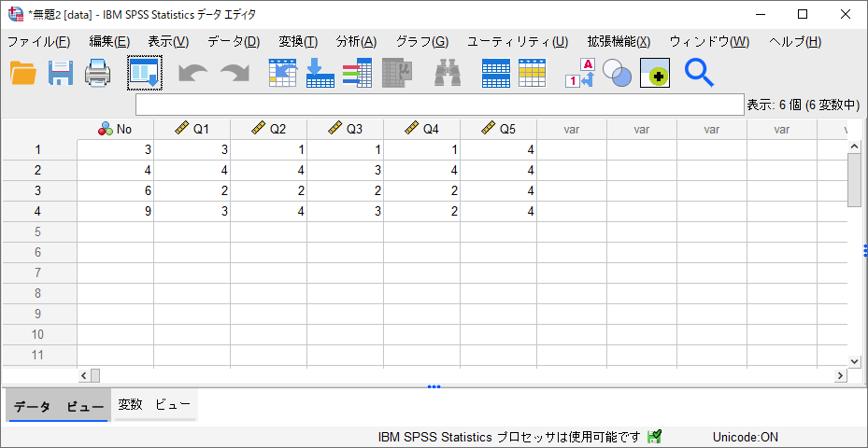Select row header 1

coord(39,150)
